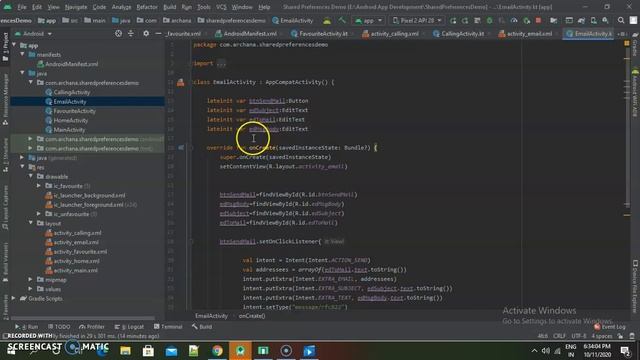Open the Build tool window at bottom
The image size is (640, 360).
[x=202, y=327]
